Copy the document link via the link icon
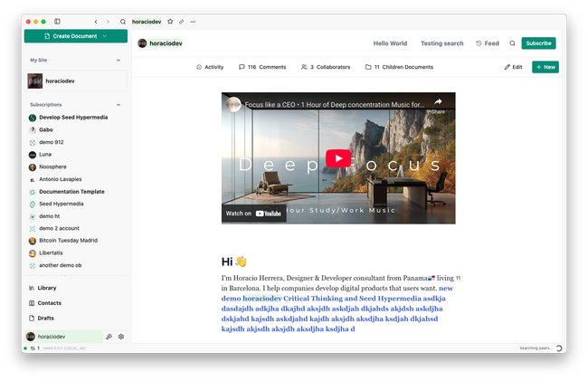This screenshot has width=588, height=381. click(181, 21)
